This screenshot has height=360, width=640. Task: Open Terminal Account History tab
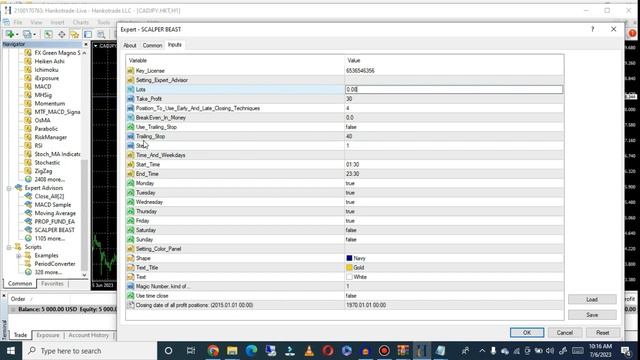point(89,335)
